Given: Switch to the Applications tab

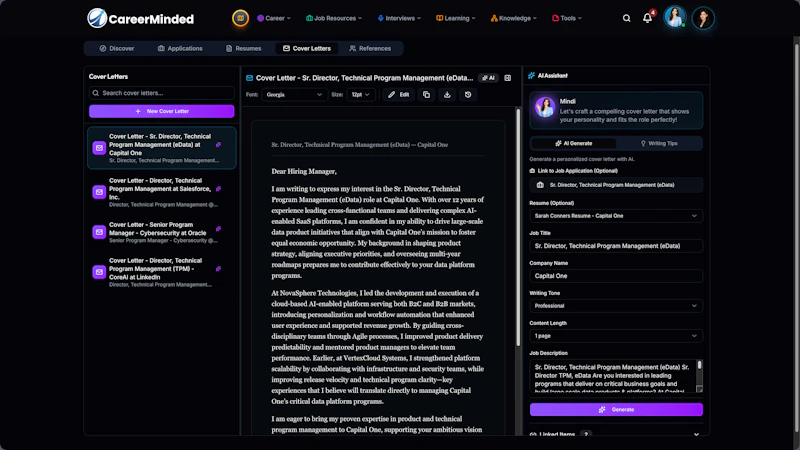Looking at the screenshot, I should 180,48.
